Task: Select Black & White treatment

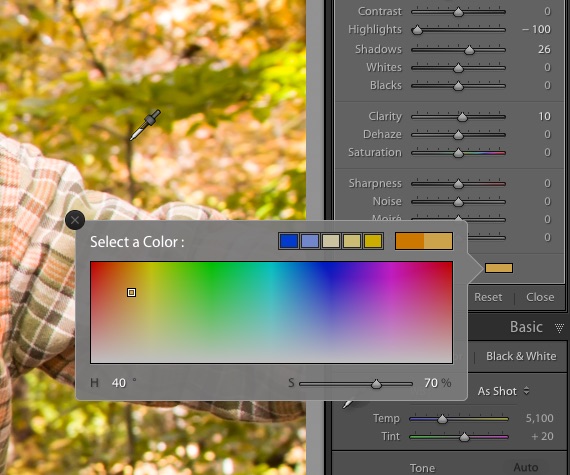Action: pos(521,356)
